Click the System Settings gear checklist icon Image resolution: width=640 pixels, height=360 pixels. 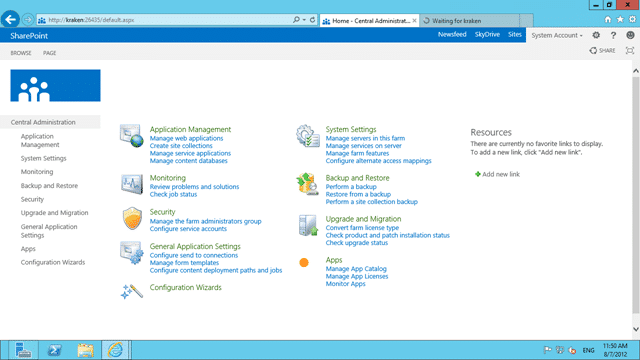(308, 136)
